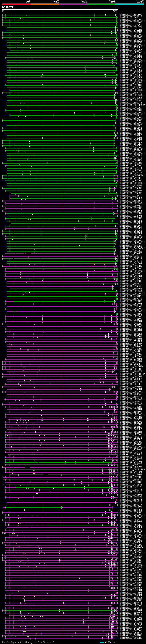146x644 pixels.
Task: Select hit label UniRef100_A7P257
Action: [131, 42]
